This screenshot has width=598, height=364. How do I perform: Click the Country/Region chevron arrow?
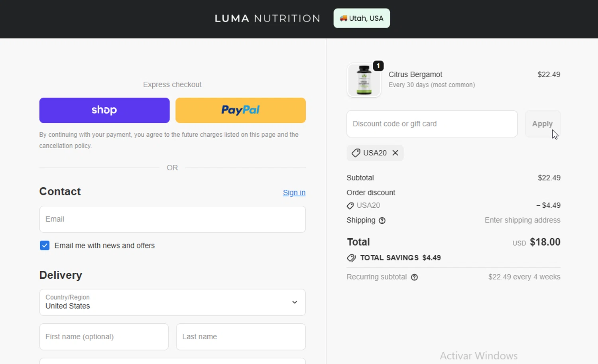pos(295,302)
